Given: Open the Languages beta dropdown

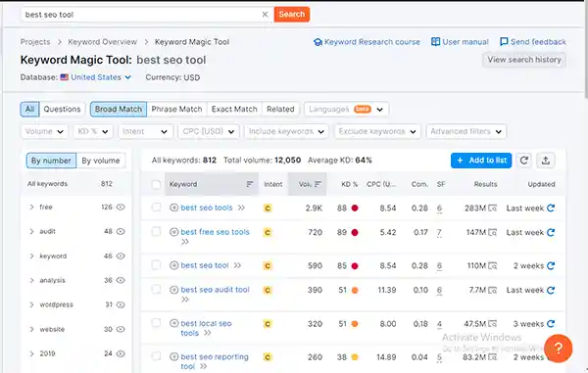Looking at the screenshot, I should [x=347, y=109].
